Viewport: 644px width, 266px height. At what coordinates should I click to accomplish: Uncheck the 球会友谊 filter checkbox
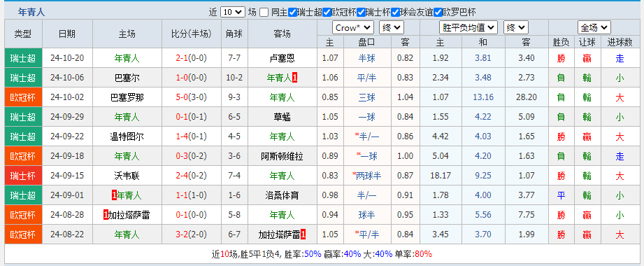pos(396,13)
